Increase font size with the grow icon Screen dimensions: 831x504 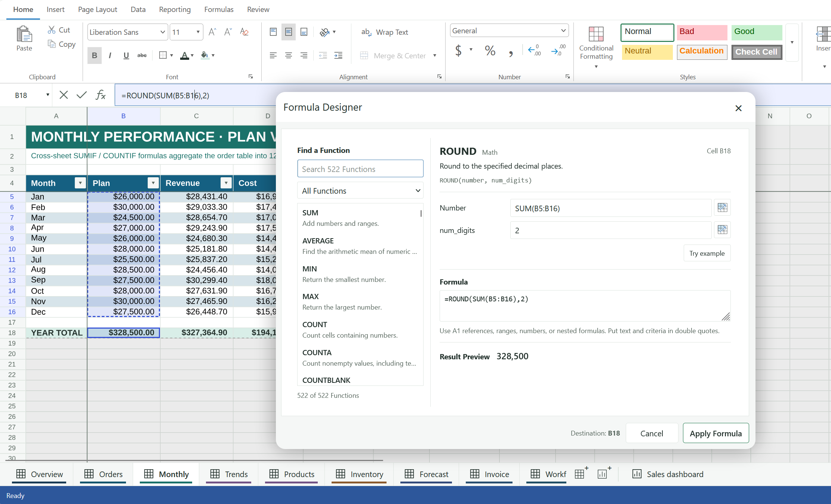point(212,32)
